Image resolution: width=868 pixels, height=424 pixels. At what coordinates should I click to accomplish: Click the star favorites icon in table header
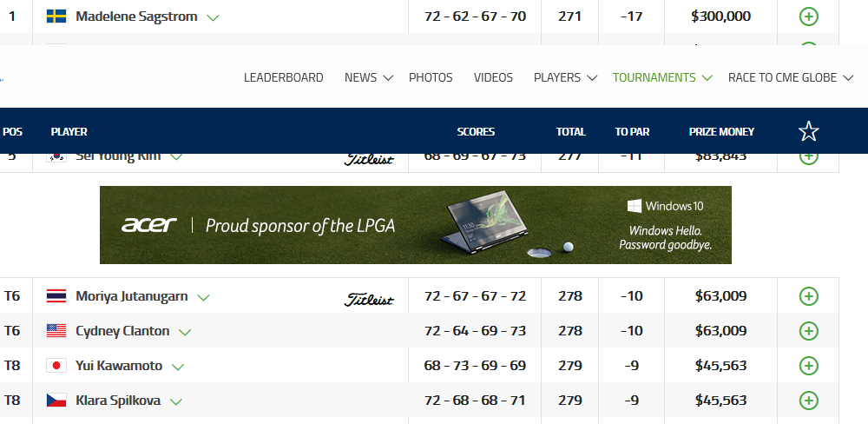pos(808,131)
